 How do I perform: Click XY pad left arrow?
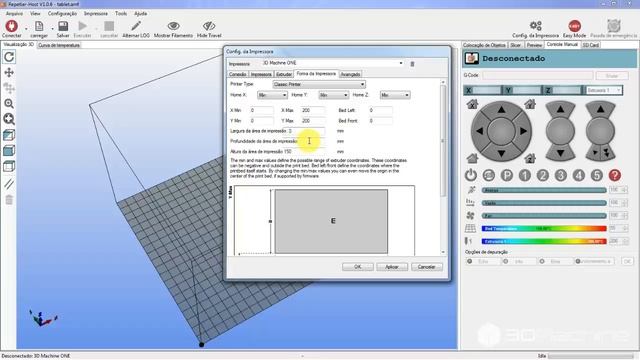(480, 131)
